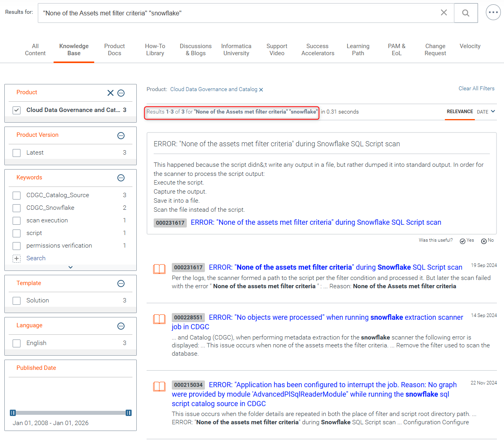Viewport: 504px width, 442px height.
Task: Click Clear All Filters link
Action: (x=476, y=89)
